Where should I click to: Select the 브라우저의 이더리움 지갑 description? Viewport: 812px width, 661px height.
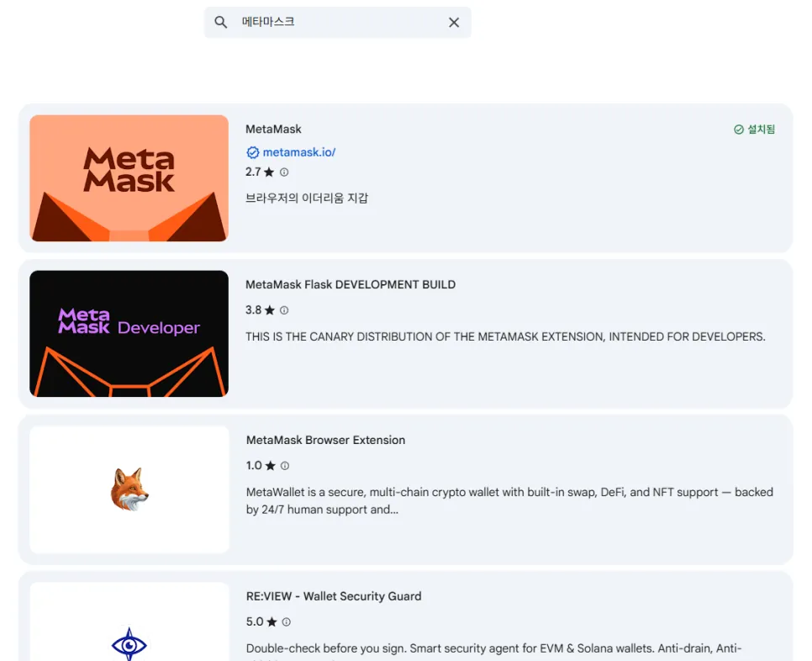(x=307, y=198)
